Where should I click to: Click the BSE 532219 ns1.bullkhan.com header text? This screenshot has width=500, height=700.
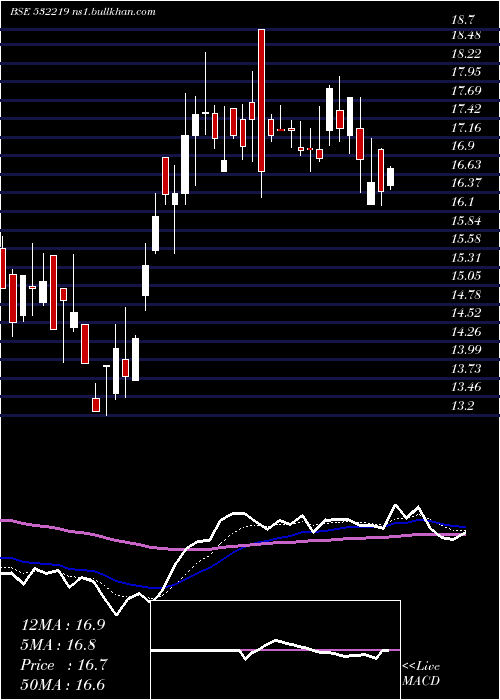click(x=83, y=12)
